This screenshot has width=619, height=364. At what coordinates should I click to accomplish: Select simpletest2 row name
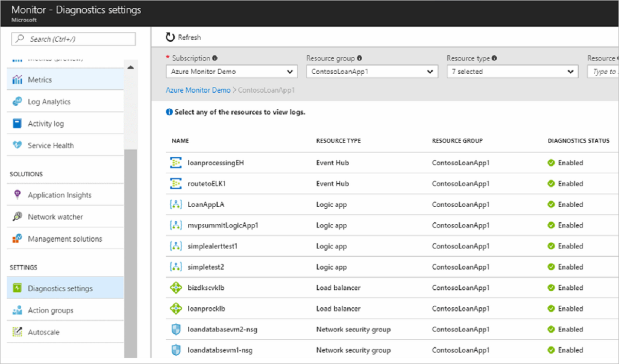pos(206,267)
